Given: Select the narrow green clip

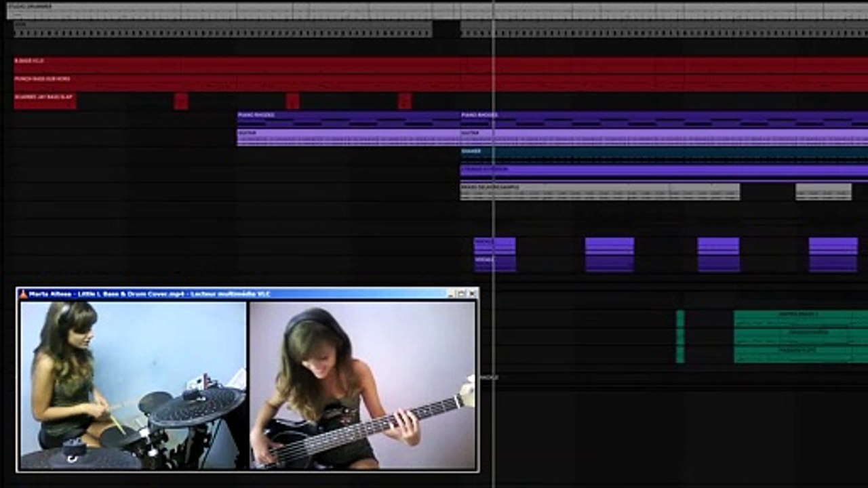Looking at the screenshot, I should coord(680,336).
